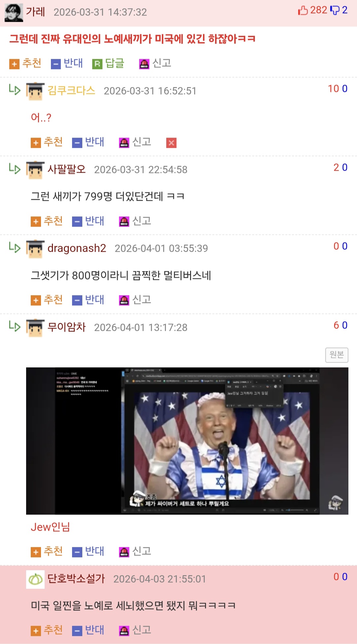Upvote 사팔팔오's reply with 추천
The width and height of the screenshot is (357, 644).
coord(47,221)
